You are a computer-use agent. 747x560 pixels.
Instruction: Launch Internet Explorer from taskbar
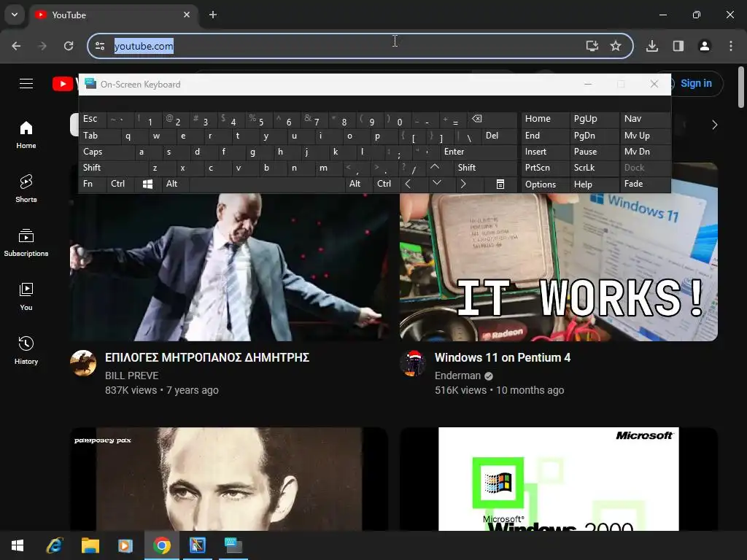coord(54,545)
